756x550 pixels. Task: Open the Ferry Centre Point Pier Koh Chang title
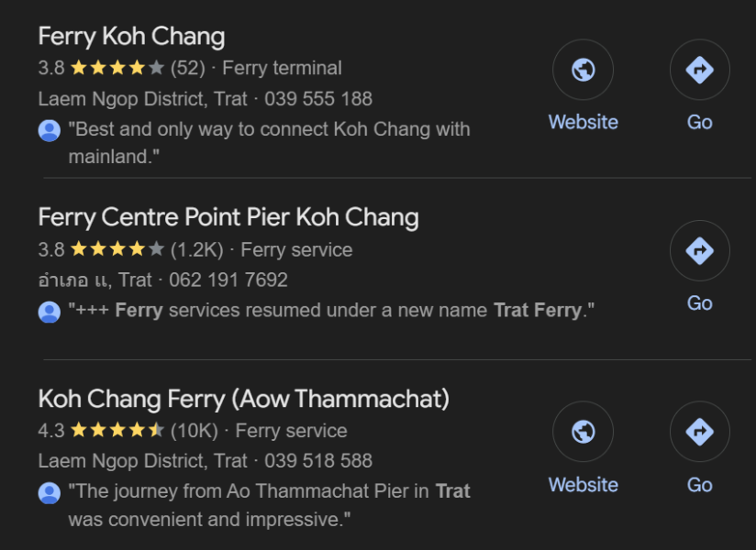pos(228,217)
